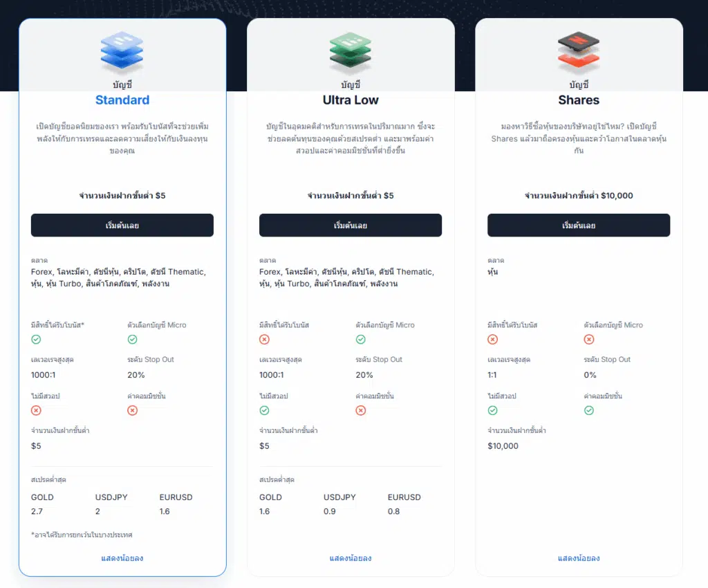Viewport: 708px width, 588px height.
Task: Start the Shares account button
Action: [579, 225]
